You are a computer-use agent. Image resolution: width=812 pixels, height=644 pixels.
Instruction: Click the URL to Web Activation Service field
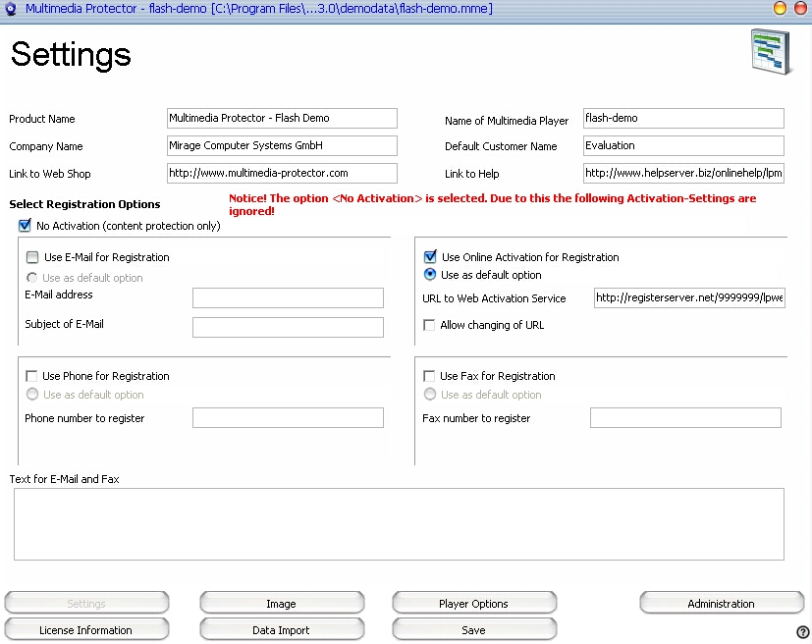[x=688, y=298]
